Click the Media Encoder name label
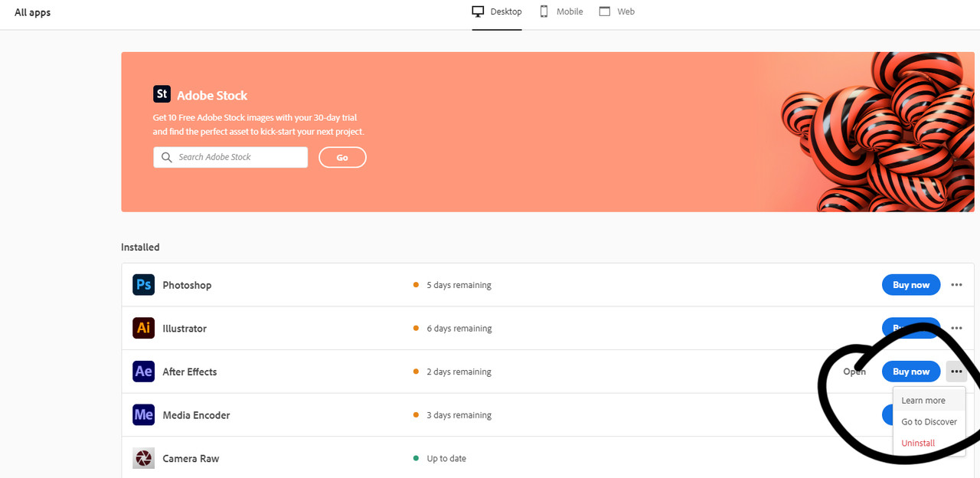 pyautogui.click(x=196, y=415)
